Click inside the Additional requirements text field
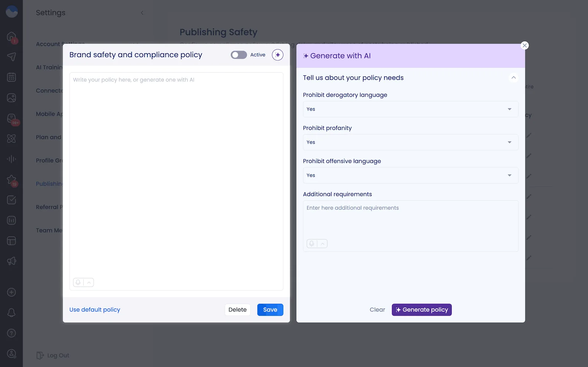588x367 pixels. coord(410,221)
